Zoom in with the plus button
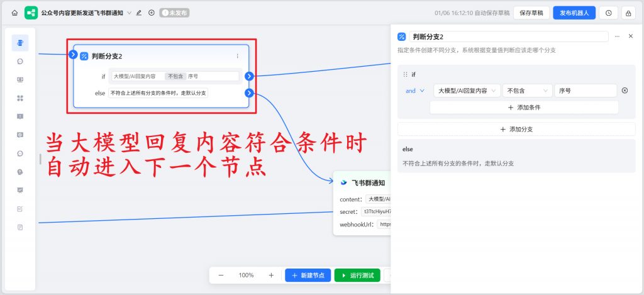Image resolution: width=644 pixels, height=295 pixels. click(271, 276)
